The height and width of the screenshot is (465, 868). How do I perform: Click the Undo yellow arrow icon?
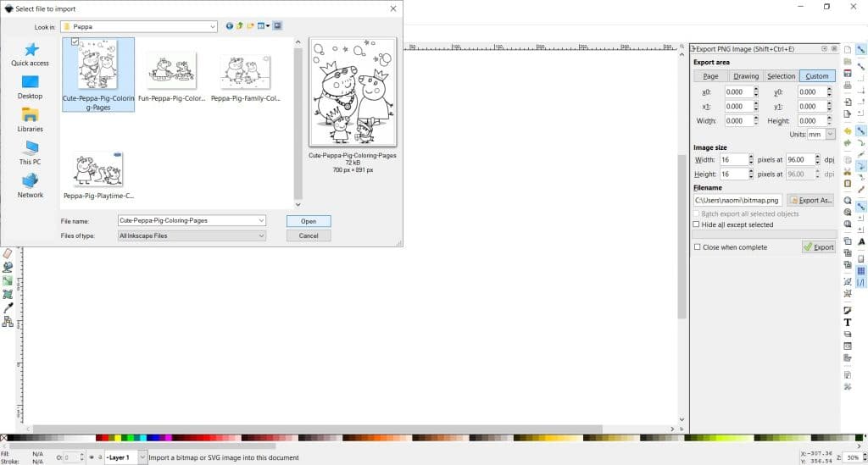(x=848, y=131)
